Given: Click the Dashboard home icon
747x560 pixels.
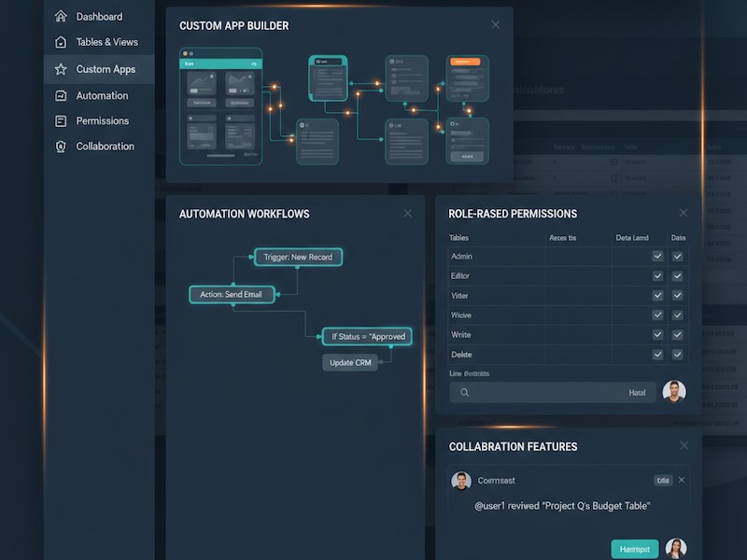Looking at the screenshot, I should coord(61,16).
